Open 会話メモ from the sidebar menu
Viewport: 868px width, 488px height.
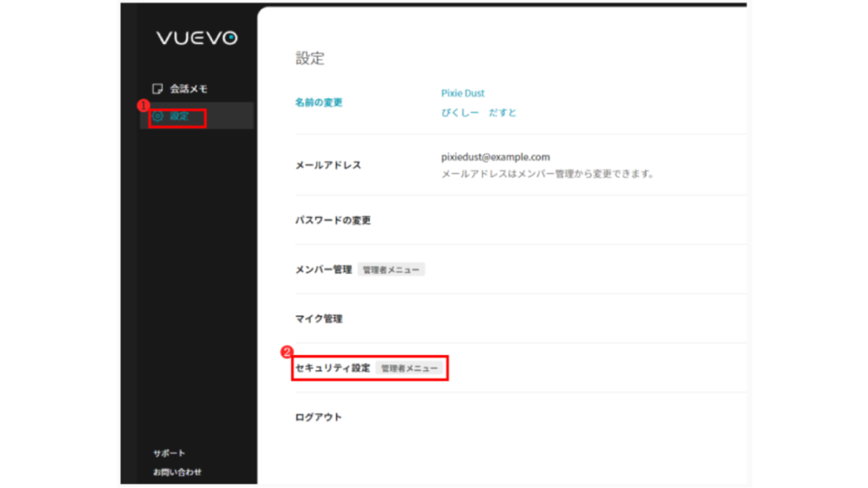click(x=188, y=89)
